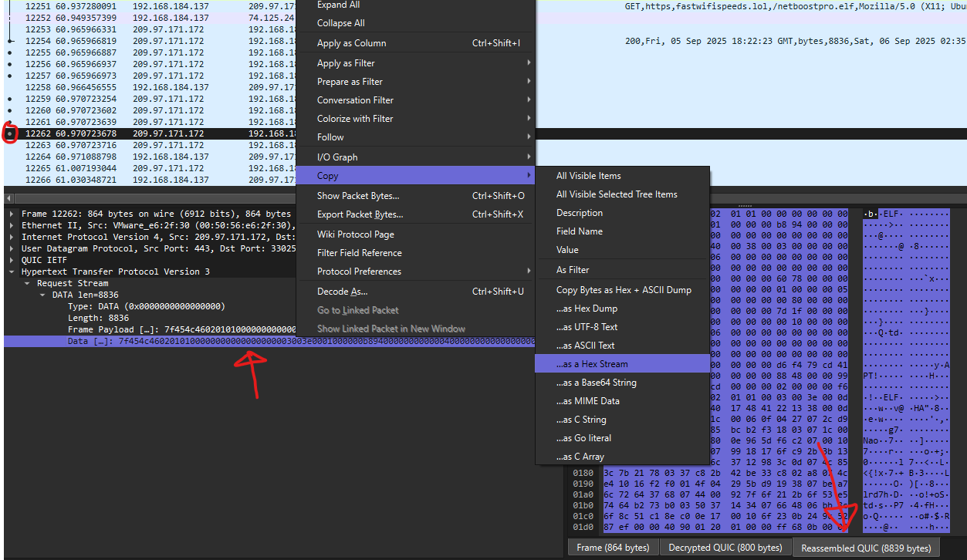Image resolution: width=967 pixels, height=560 pixels.
Task: Expand the Frame 12262 tree node
Action: (x=11, y=214)
